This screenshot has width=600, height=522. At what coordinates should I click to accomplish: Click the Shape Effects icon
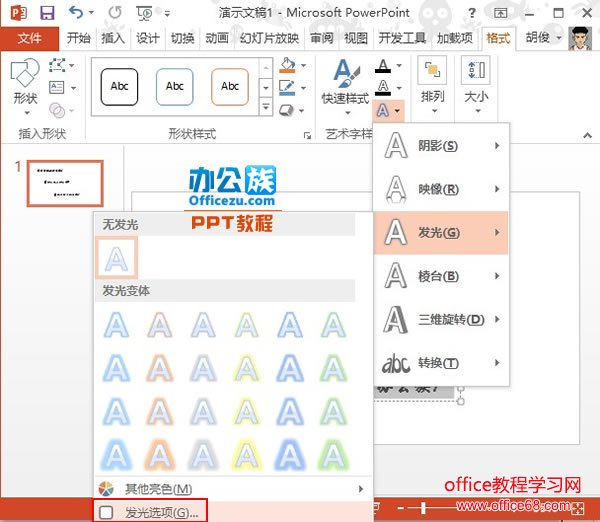286,111
